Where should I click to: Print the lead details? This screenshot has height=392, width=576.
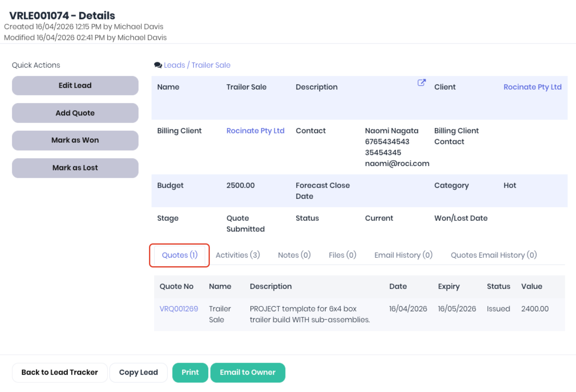point(190,372)
